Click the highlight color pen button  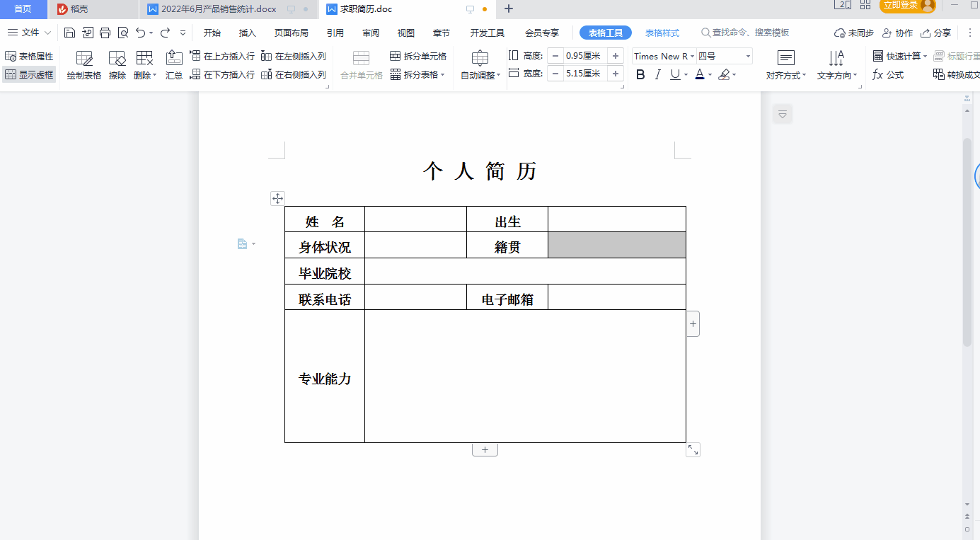(x=724, y=74)
